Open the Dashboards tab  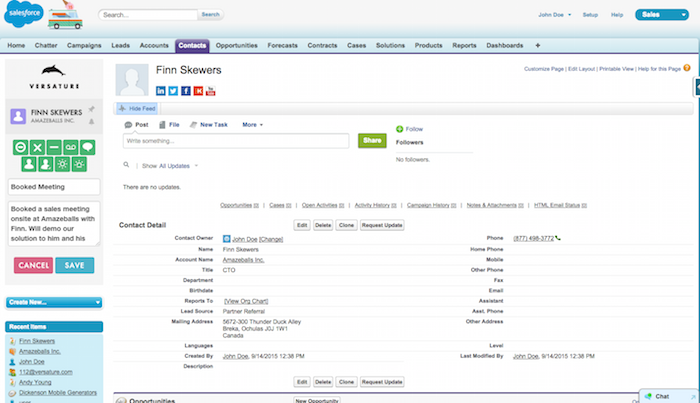click(505, 46)
